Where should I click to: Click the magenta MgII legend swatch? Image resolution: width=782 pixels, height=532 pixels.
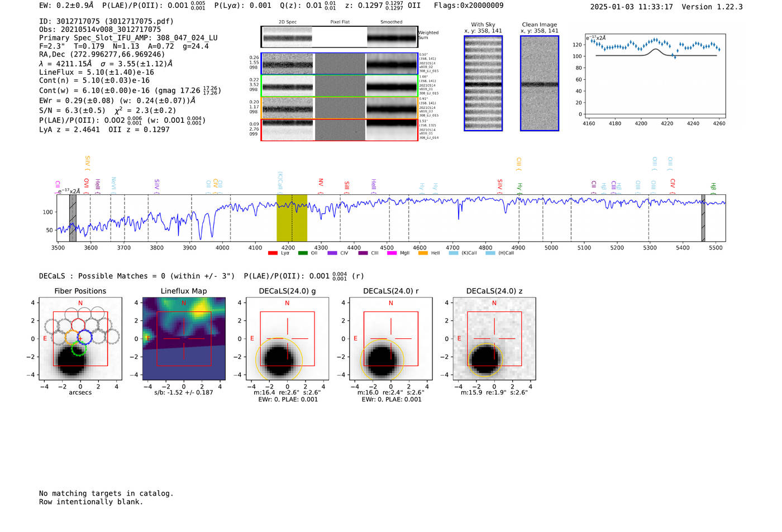(x=392, y=253)
